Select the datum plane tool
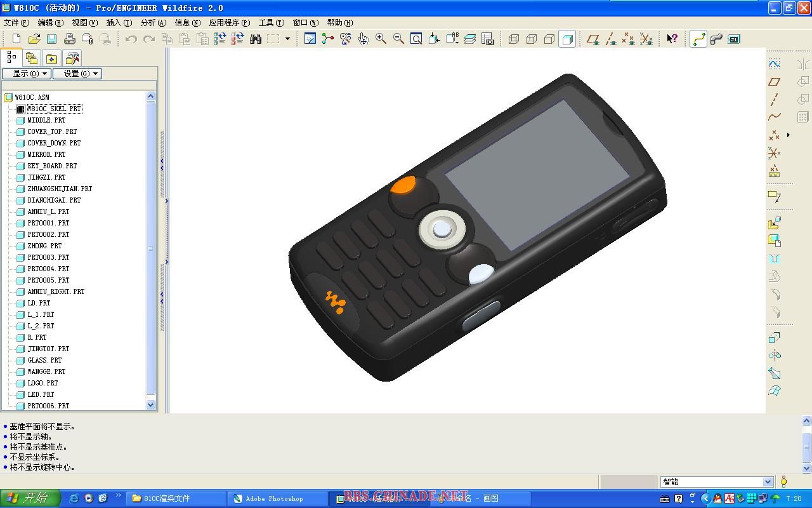Viewport: 812px width, 508px height. click(775, 81)
